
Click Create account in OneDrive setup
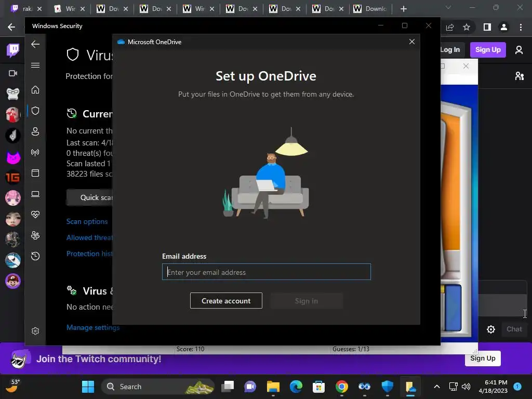tap(226, 301)
